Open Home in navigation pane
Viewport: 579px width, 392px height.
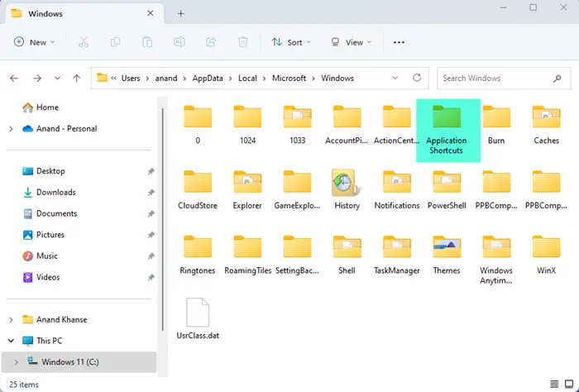point(41,108)
